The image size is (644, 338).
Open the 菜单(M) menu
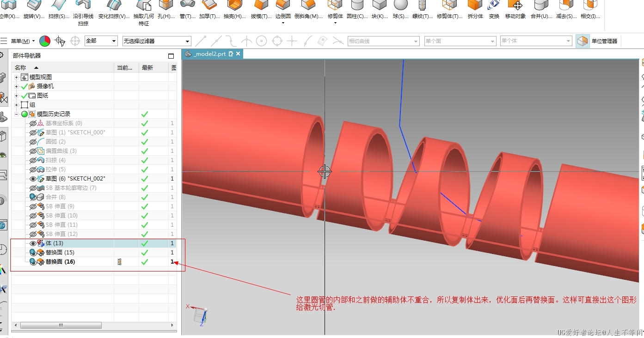pyautogui.click(x=23, y=41)
